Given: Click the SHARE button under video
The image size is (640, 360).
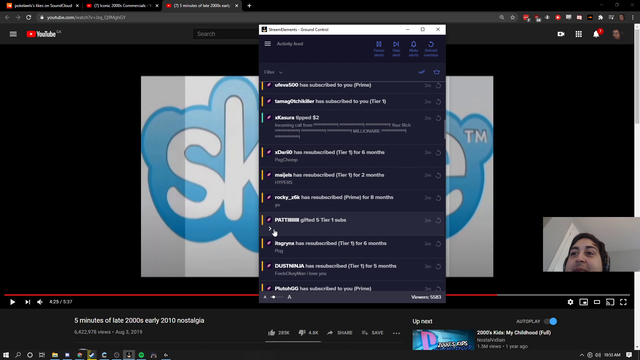Looking at the screenshot, I should click(x=340, y=333).
